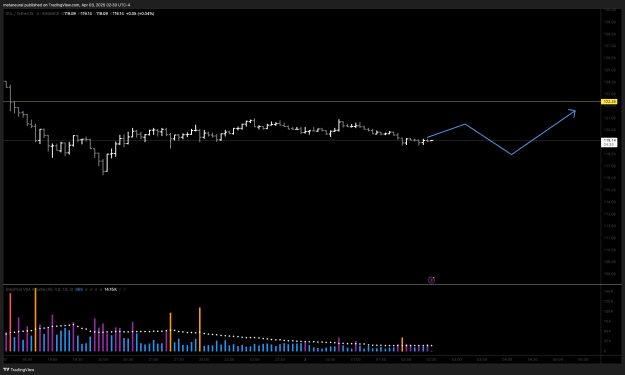Click the TradingView logo in the footer

coord(19,369)
